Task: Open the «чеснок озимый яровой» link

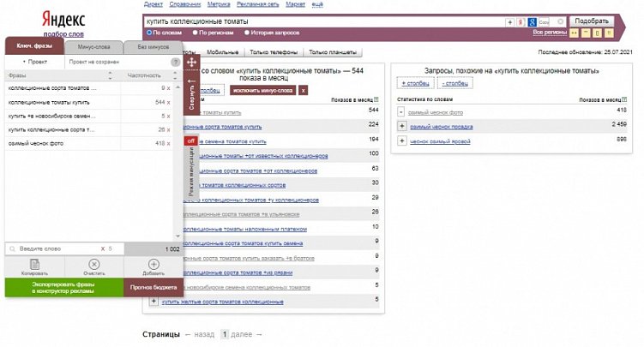Action: [440, 141]
